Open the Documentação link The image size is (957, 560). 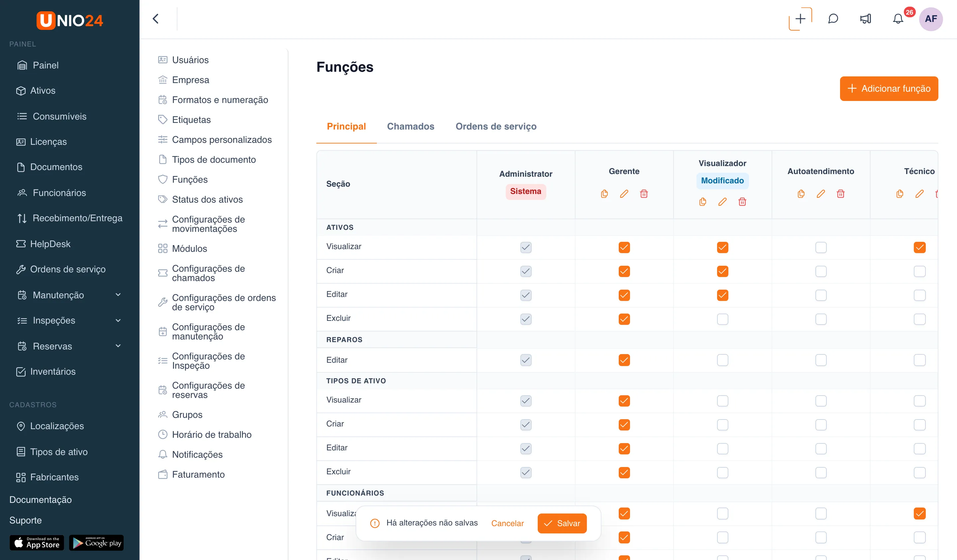[40, 500]
